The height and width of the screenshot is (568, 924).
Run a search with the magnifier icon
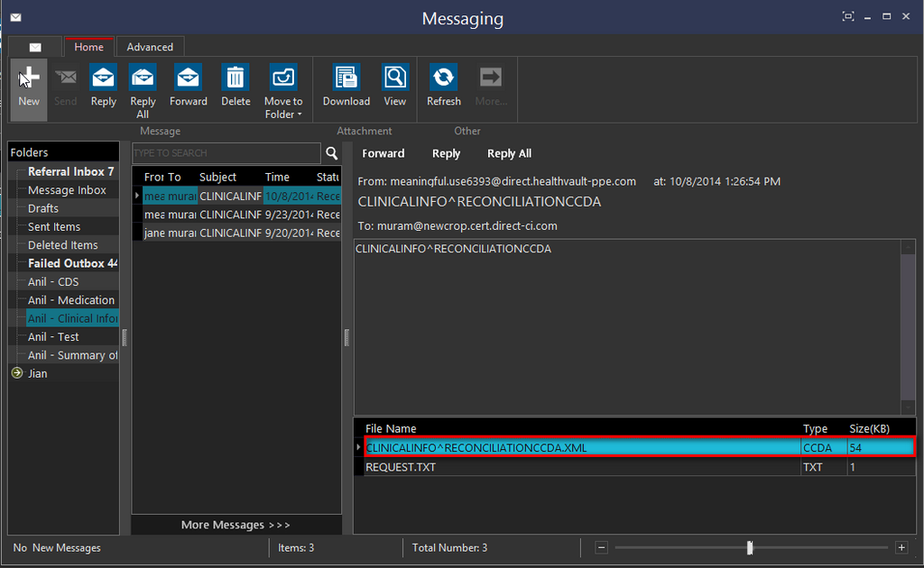click(332, 153)
